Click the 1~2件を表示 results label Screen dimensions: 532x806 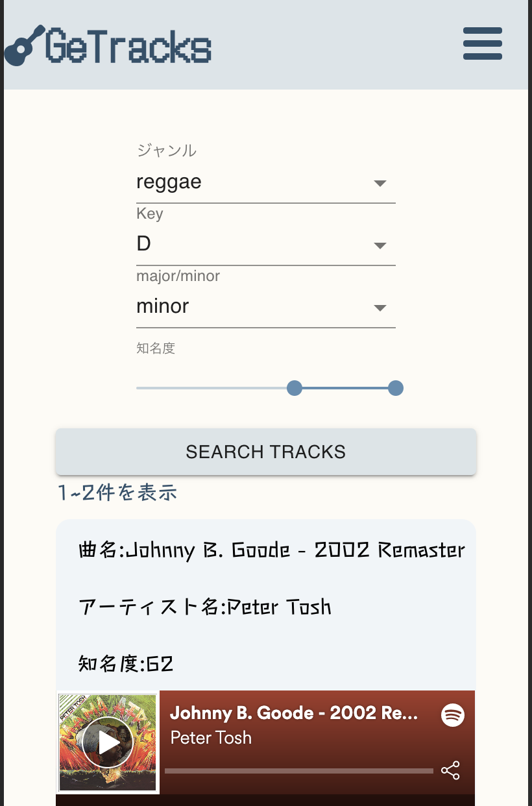pyautogui.click(x=117, y=493)
